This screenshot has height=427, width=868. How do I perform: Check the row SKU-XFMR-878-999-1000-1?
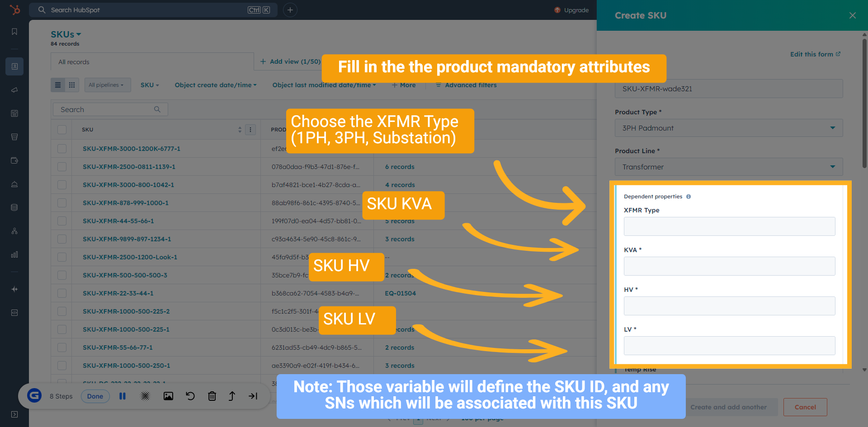[x=62, y=203]
